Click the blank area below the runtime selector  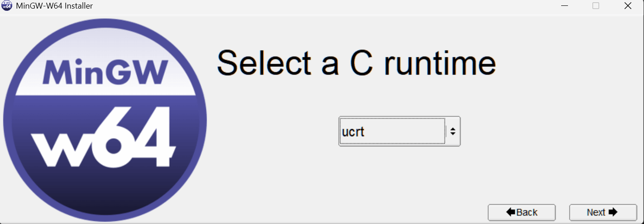coord(399,176)
